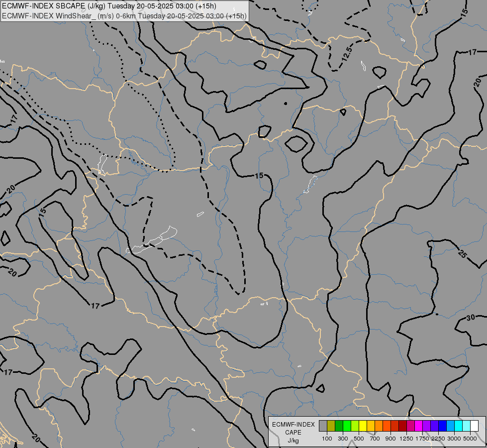Viewport: 487px width, 448px height.
Task: Click the dark red legend swatch
Action: [403, 426]
